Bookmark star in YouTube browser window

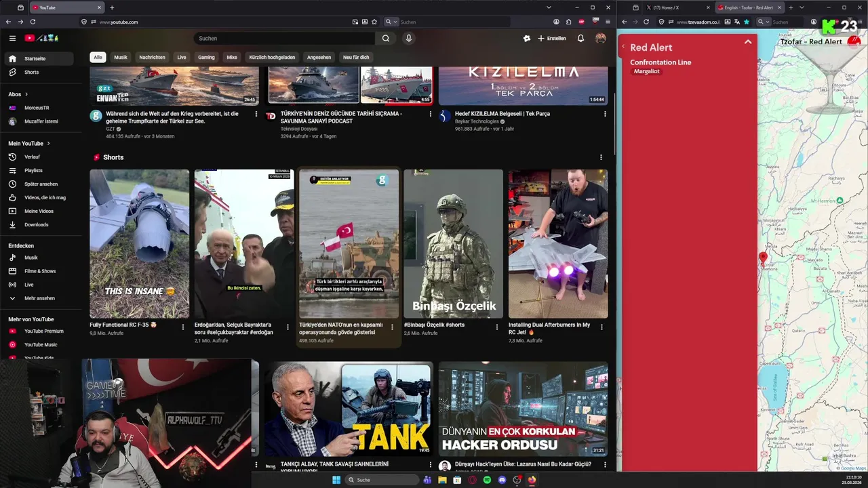(x=374, y=22)
